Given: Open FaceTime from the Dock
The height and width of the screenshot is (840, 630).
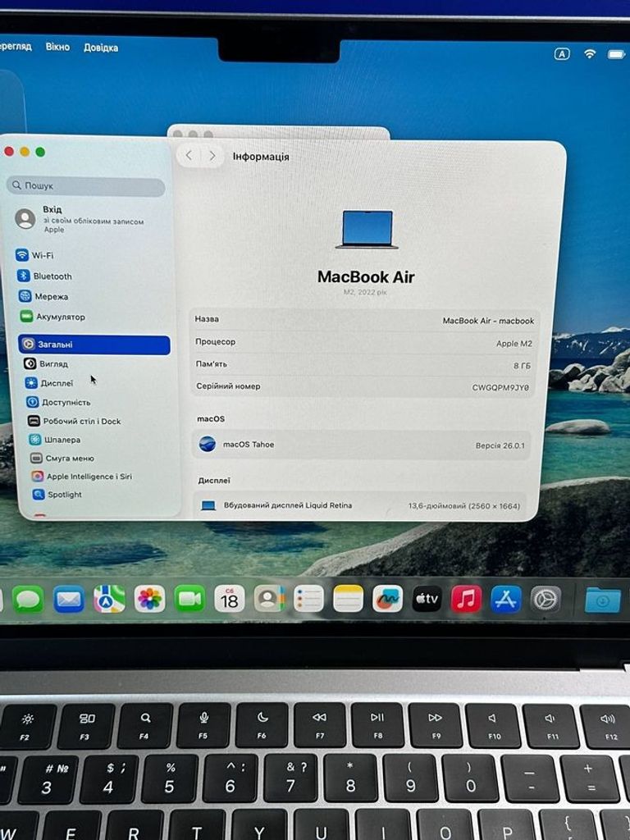Looking at the screenshot, I should [189, 599].
